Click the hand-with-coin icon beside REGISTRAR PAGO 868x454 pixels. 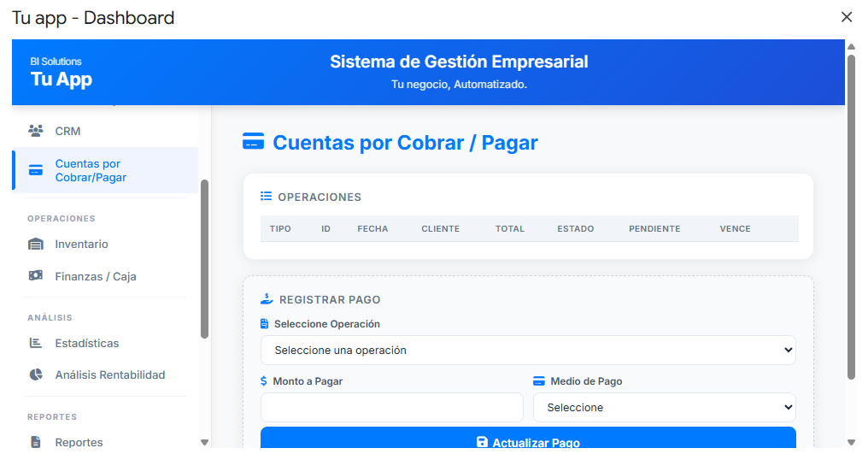(x=267, y=298)
